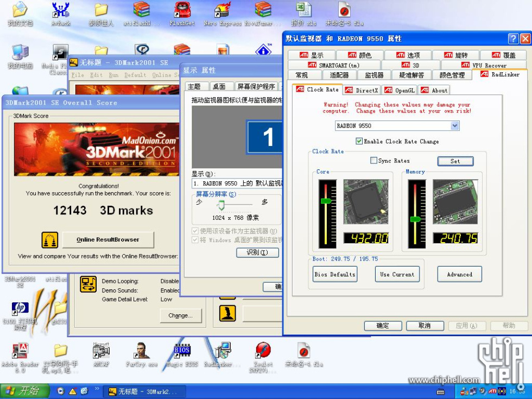Viewport: 532px width, 399px height.
Task: Switch to the DirectX sub-tab
Action: click(x=362, y=90)
